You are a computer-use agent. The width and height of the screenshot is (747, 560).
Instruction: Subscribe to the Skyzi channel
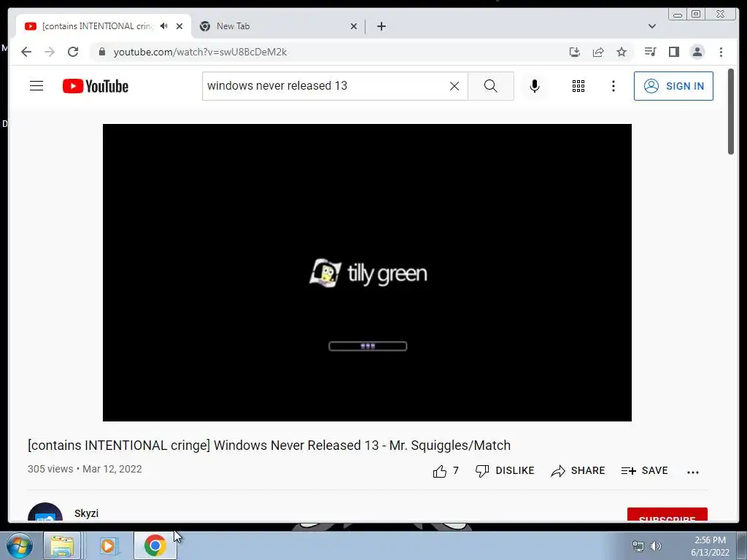[667, 515]
